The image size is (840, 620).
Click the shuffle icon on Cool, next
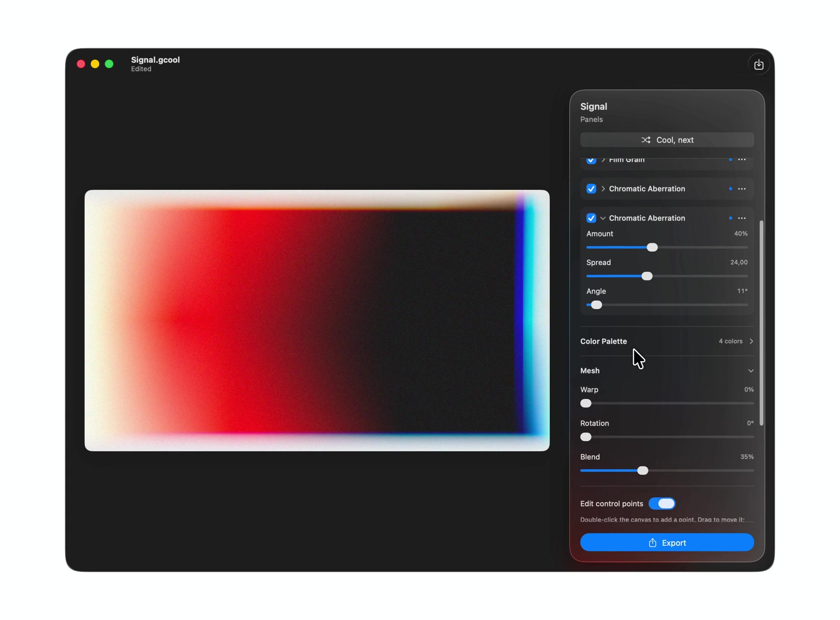(x=646, y=140)
